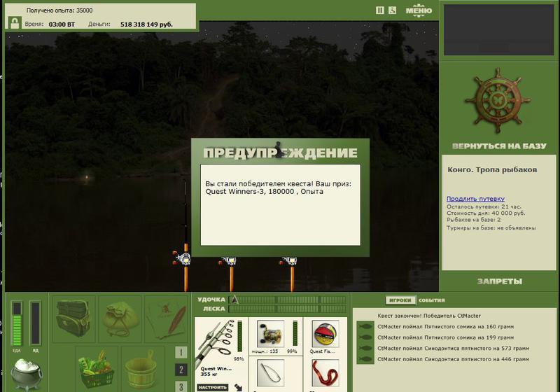560x392 pixels.
Task: Open the wooden bucket icon
Action: pyautogui.click(x=143, y=369)
